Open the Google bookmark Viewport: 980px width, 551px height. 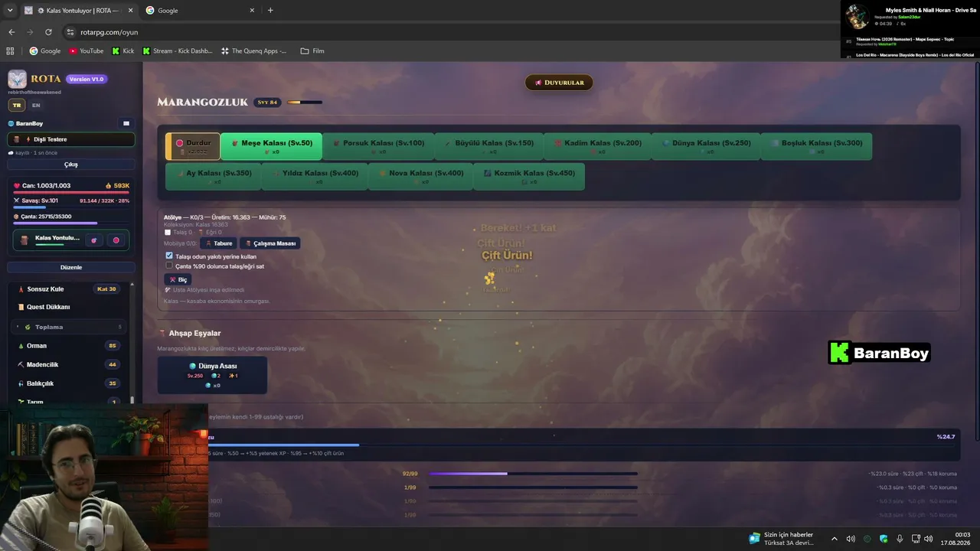[x=44, y=51]
